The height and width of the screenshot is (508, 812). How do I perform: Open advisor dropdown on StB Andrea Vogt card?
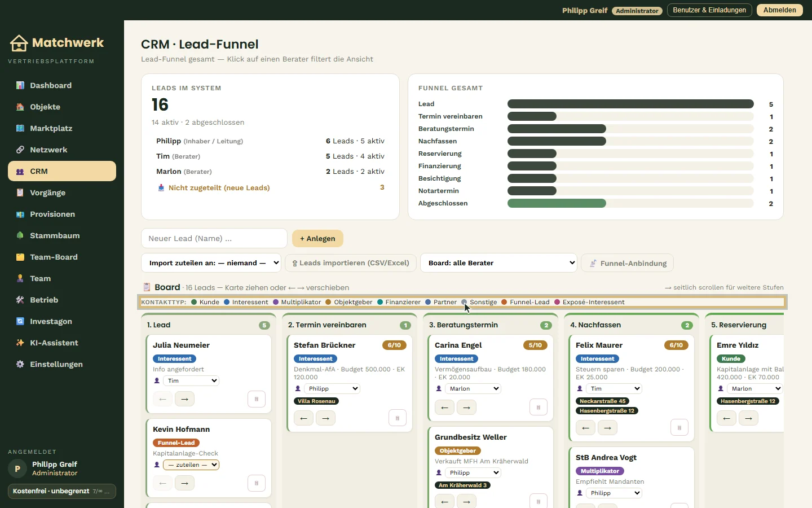614,493
